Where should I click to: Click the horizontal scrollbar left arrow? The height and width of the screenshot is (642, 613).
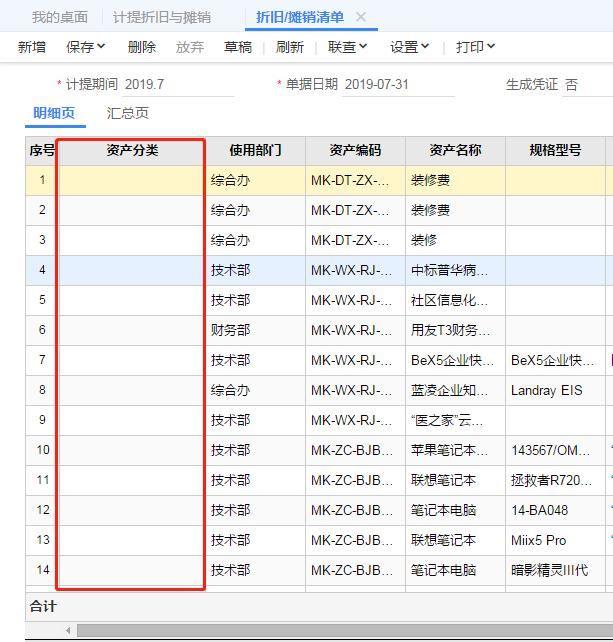coord(68,630)
